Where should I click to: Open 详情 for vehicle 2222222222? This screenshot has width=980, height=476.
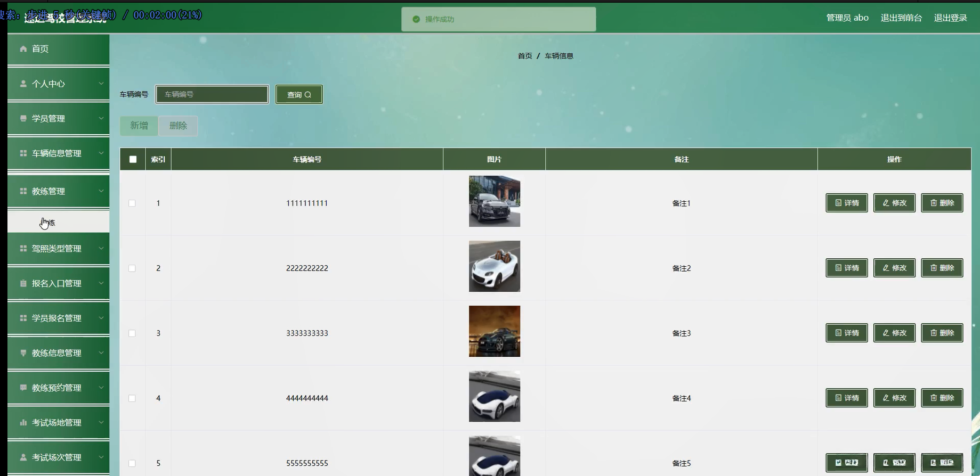pos(847,268)
